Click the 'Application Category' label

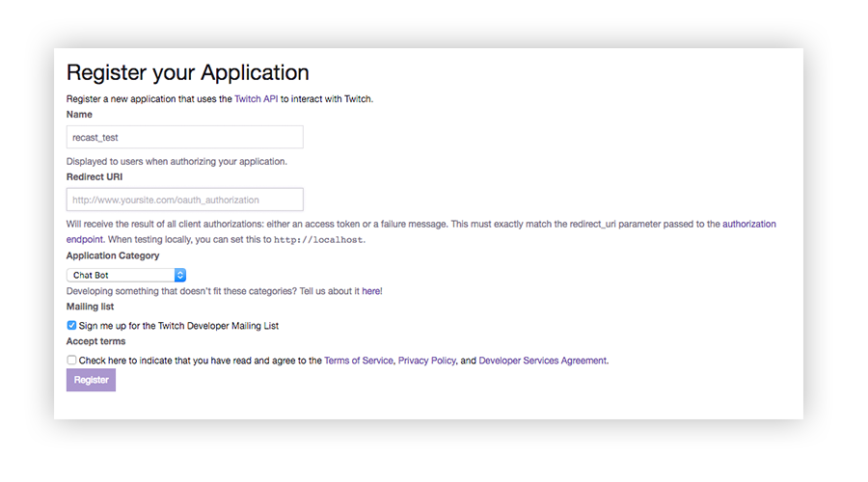(113, 255)
